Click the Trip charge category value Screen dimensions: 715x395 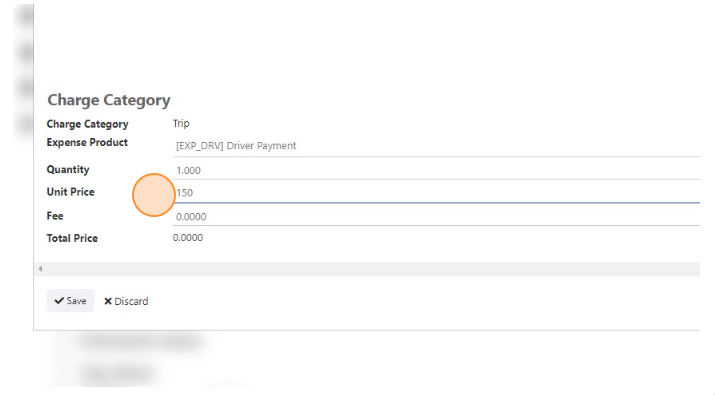181,124
